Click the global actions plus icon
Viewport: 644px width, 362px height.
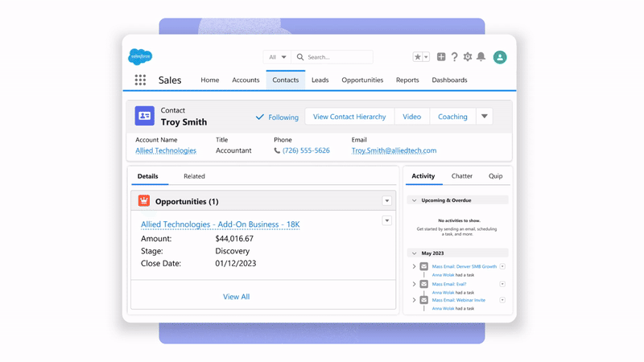[x=441, y=57]
